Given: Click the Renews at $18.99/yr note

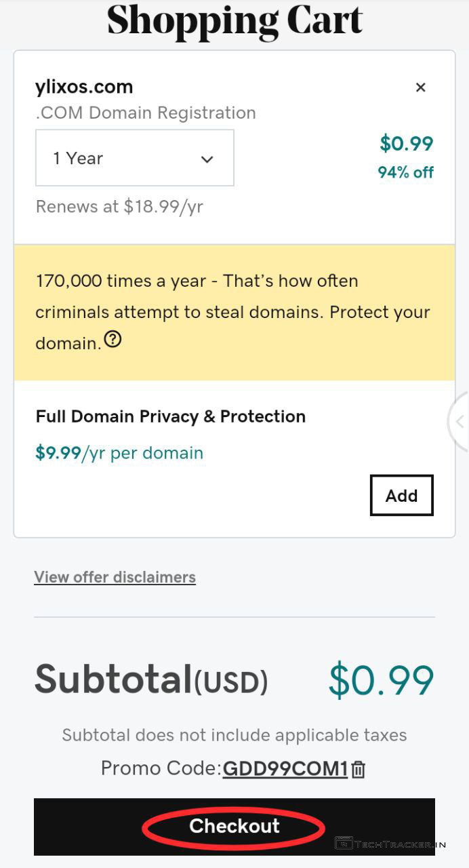Looking at the screenshot, I should coord(119,207).
